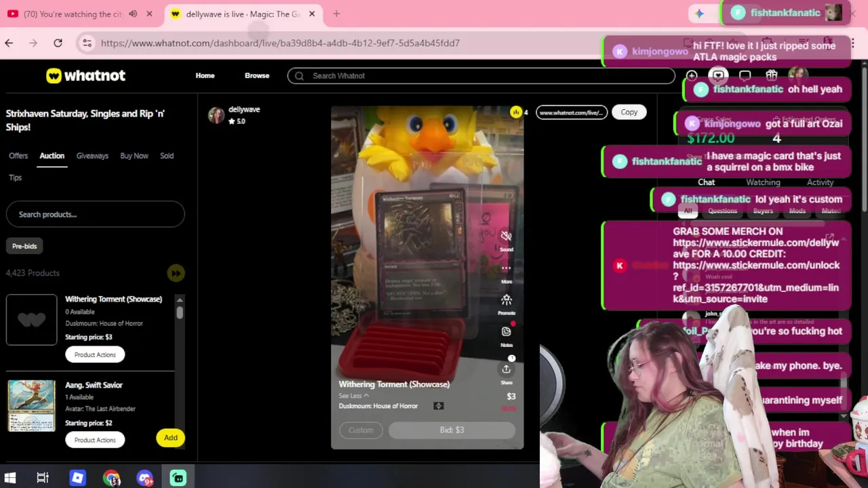The image size is (868, 488).
Task: Open Product Actions for Aang, Swift Savior
Action: pos(95,440)
